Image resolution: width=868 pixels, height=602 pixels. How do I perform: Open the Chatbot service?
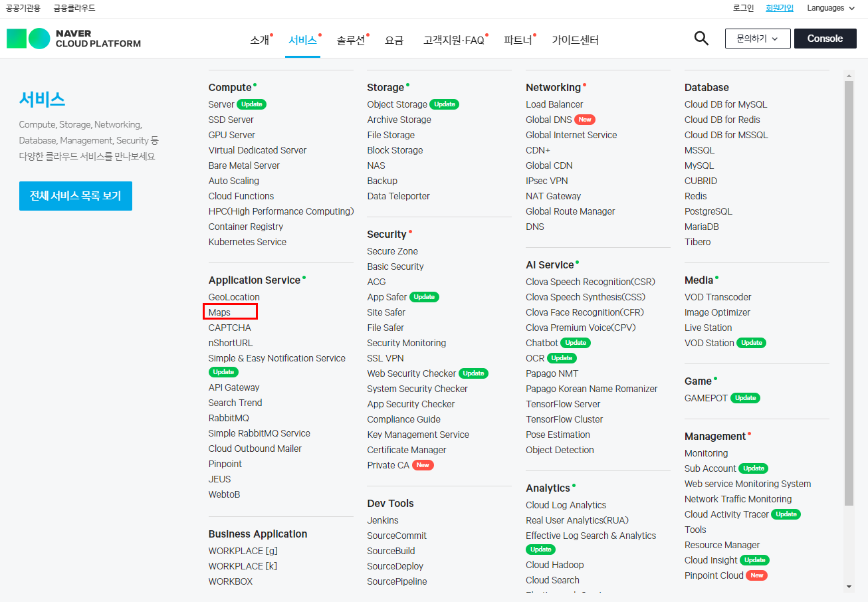(x=542, y=343)
